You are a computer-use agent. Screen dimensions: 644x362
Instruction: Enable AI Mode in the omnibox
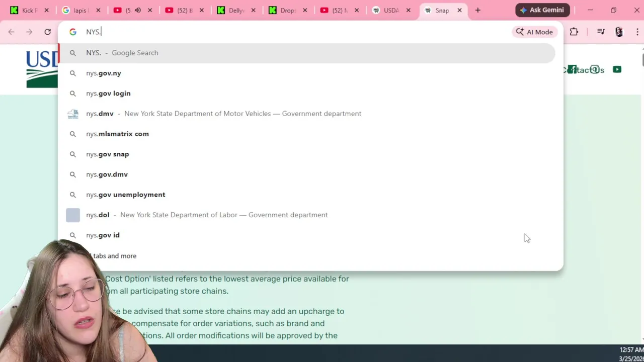534,32
